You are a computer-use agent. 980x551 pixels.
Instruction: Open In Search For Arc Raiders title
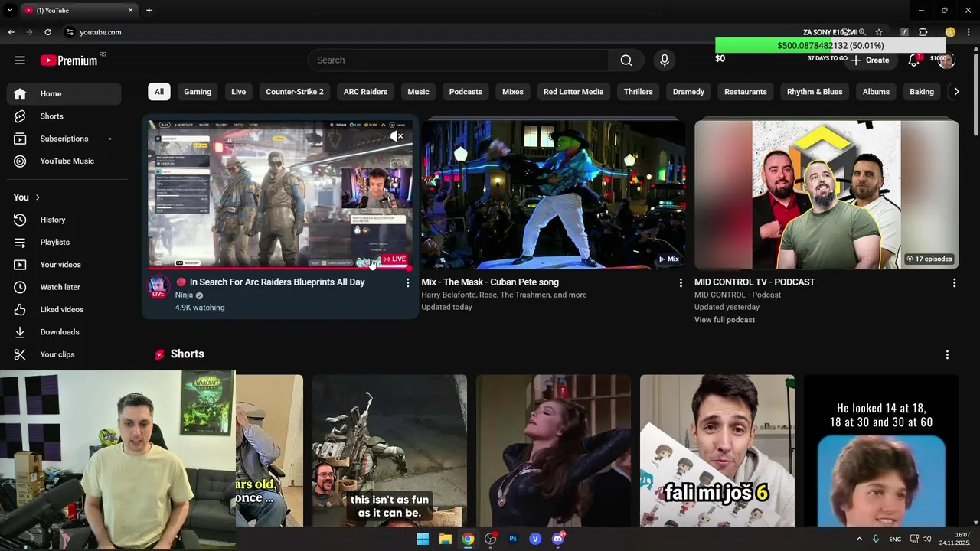tap(277, 282)
